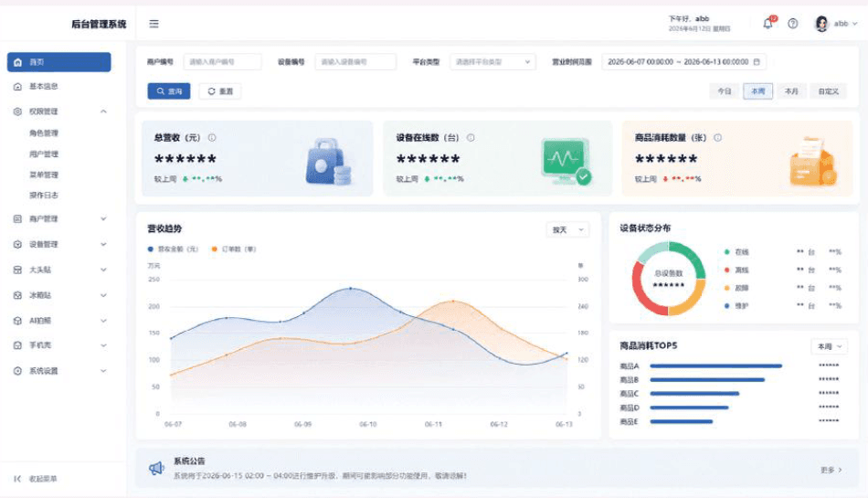The height and width of the screenshot is (498, 868).
Task: Toggle 维护 legend in device status chart
Action: pos(736,305)
